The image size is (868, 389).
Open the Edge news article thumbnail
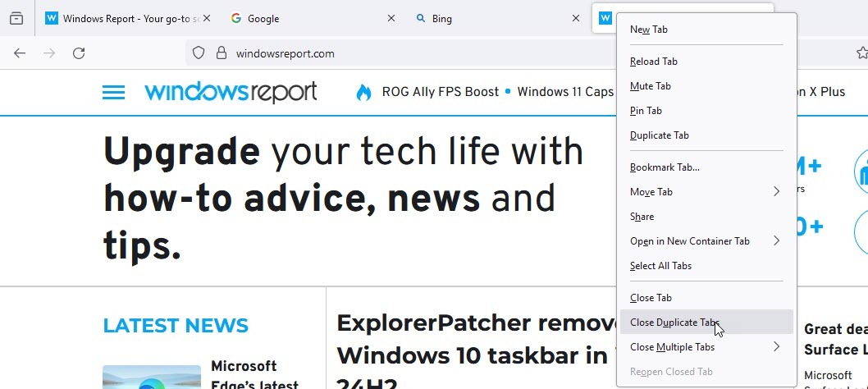(x=152, y=377)
